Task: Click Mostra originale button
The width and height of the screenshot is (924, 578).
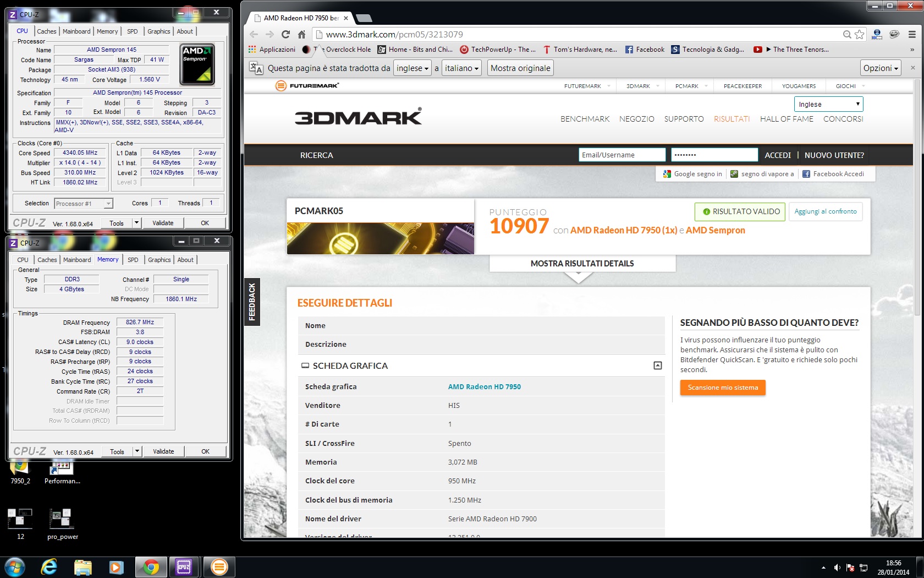Action: click(520, 68)
